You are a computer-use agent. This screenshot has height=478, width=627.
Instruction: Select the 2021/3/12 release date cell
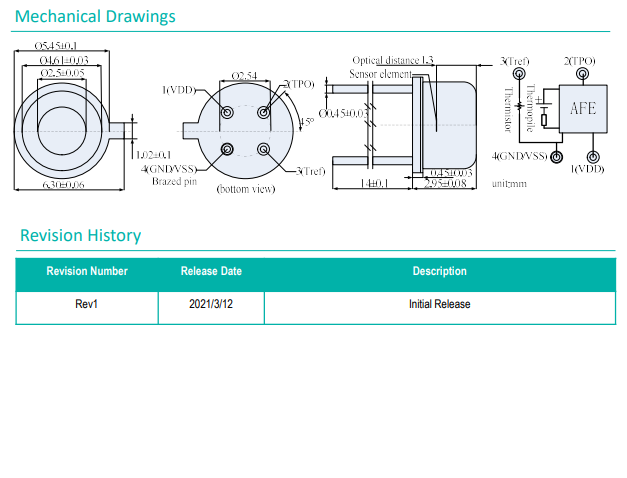coord(211,304)
